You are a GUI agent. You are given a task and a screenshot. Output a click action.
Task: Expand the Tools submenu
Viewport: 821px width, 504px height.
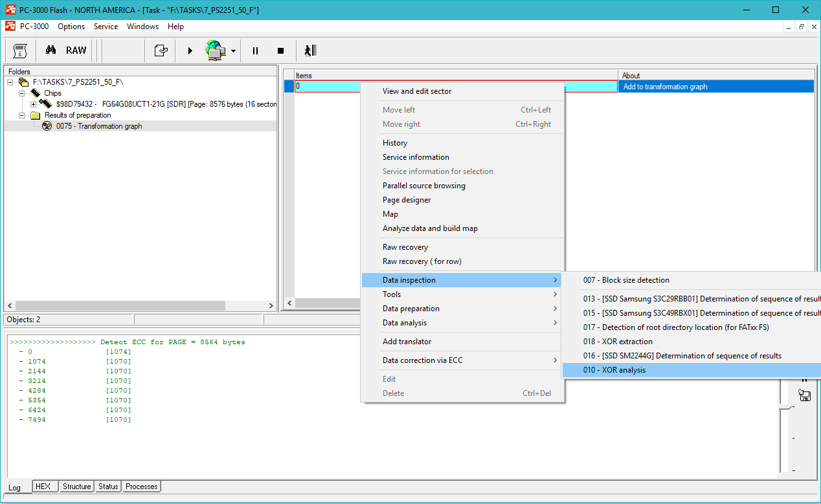(462, 294)
